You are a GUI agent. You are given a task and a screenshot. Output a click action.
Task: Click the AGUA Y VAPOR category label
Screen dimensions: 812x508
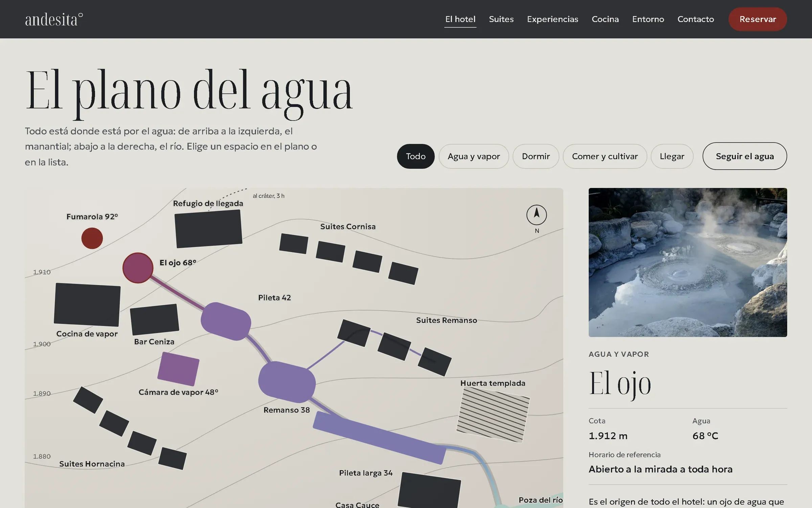point(619,354)
